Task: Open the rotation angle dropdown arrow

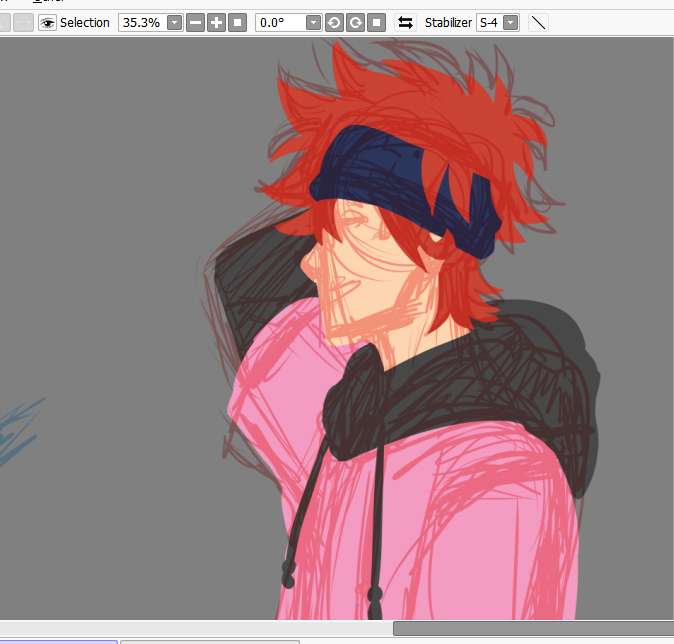Action: click(x=313, y=23)
